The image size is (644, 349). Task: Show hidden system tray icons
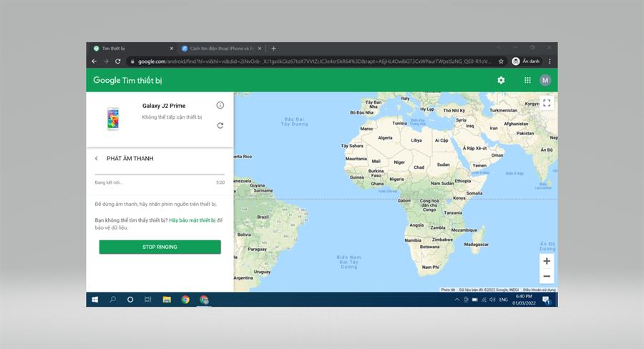point(457,300)
